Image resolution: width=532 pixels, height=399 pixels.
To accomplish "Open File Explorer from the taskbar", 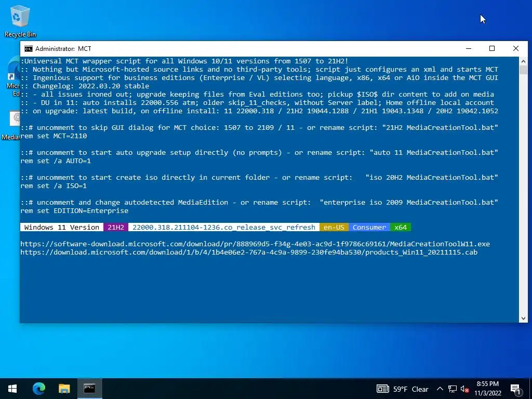I will point(64,389).
